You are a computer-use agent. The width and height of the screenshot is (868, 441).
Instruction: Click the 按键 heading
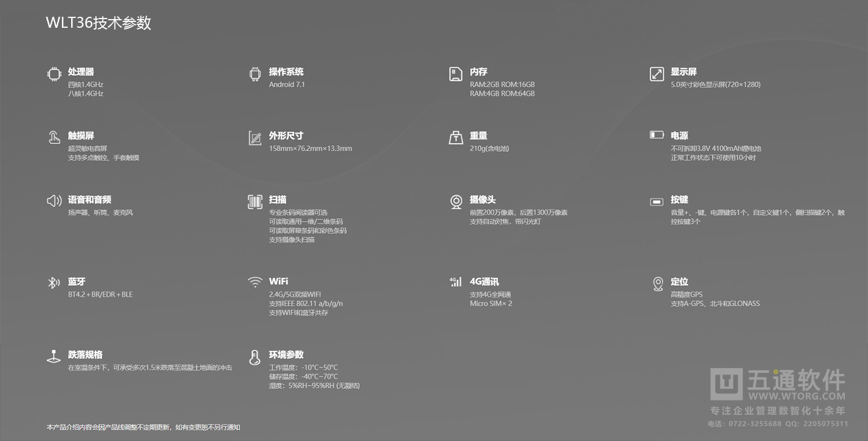(679, 200)
